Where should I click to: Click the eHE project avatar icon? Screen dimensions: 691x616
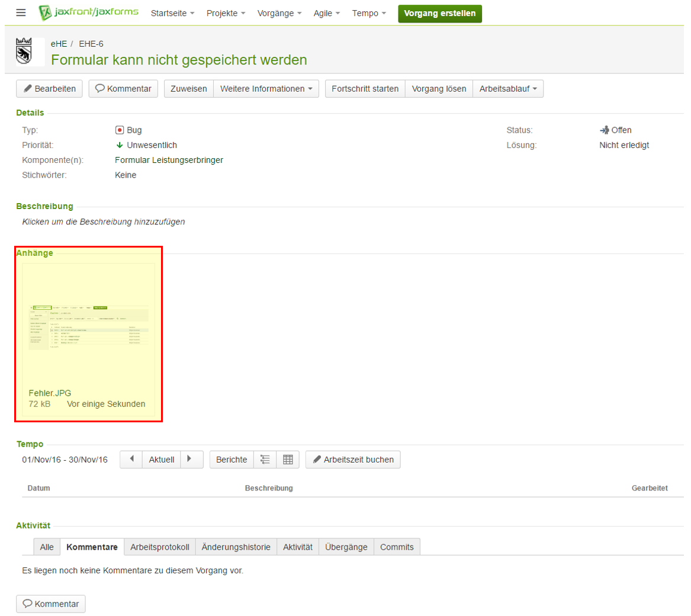coord(30,52)
